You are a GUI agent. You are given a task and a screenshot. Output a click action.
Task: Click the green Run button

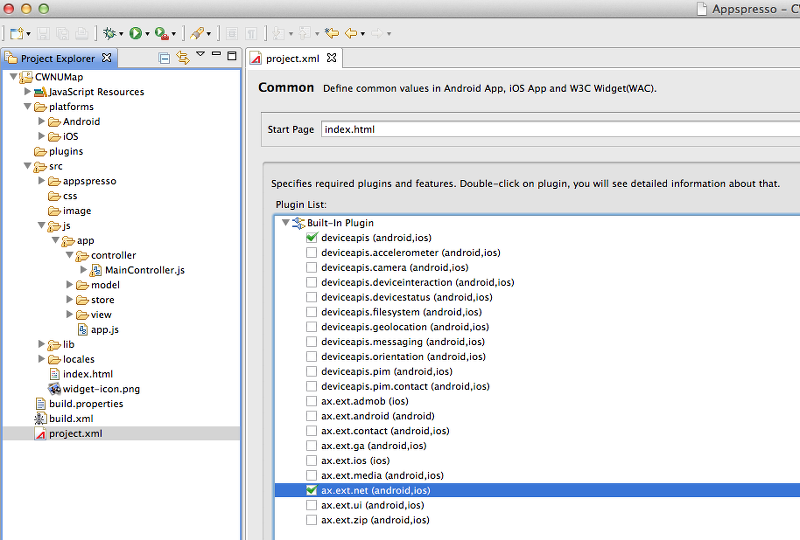[135, 33]
